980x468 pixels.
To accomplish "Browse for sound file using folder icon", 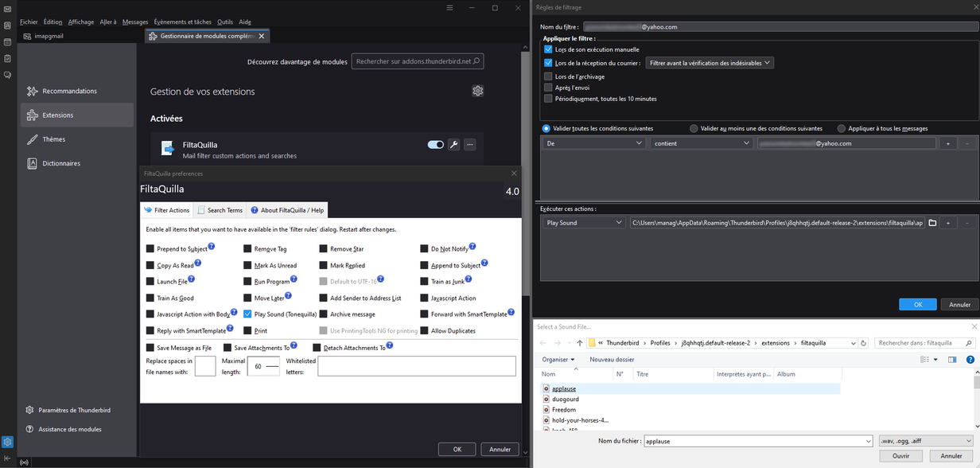I will coord(932,223).
